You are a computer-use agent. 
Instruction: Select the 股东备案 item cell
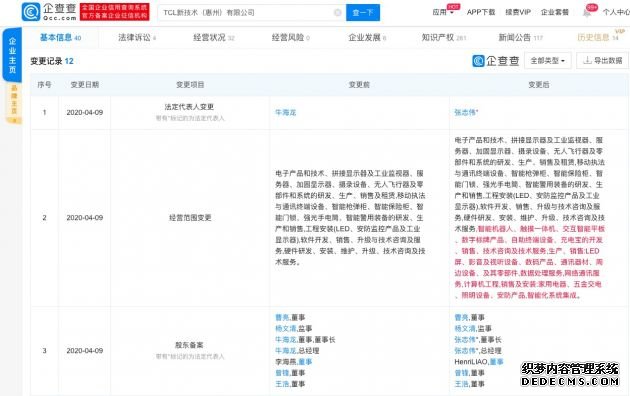coord(190,351)
